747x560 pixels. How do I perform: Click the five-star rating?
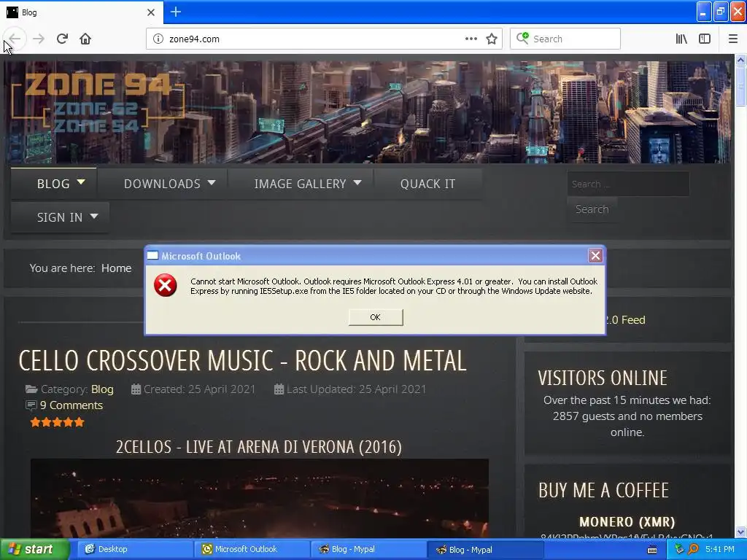(57, 422)
